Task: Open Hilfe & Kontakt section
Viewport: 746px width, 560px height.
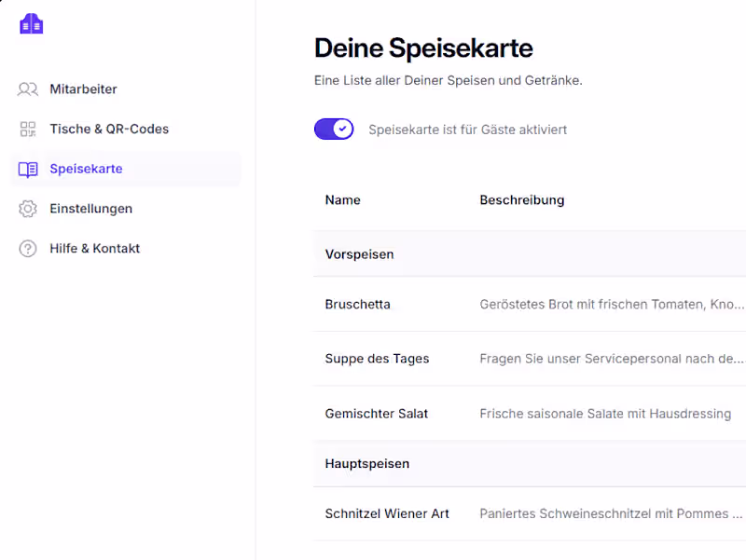Action: (94, 249)
